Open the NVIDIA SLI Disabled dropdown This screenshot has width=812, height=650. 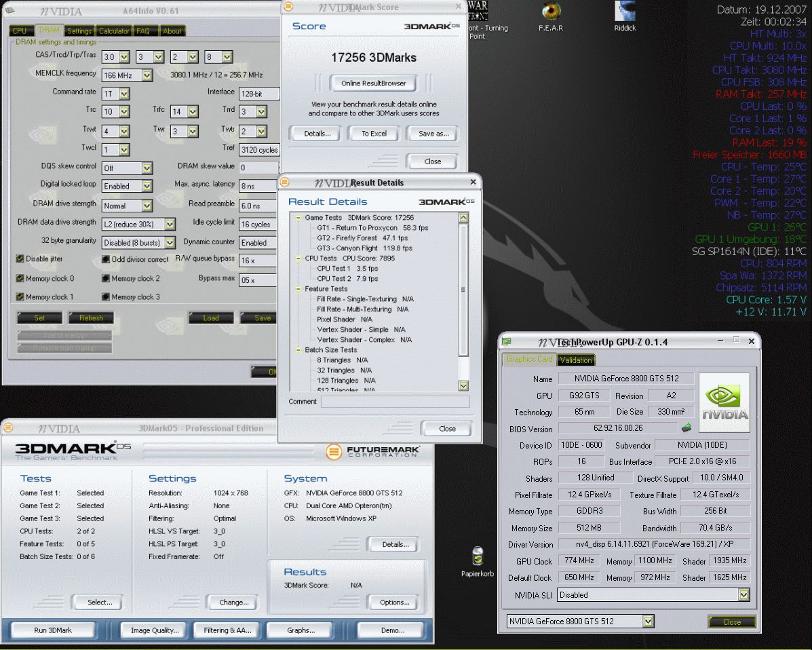tap(743, 595)
